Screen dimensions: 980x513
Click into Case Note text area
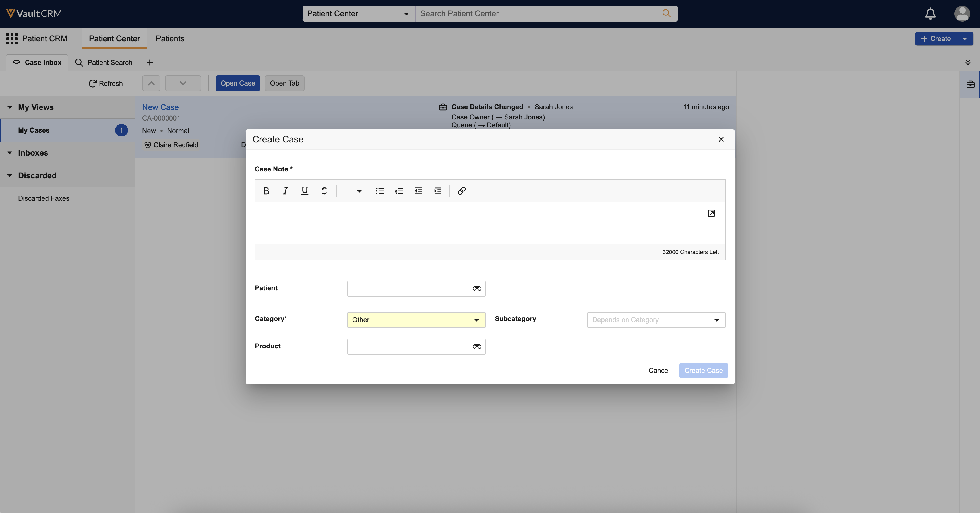(475, 224)
